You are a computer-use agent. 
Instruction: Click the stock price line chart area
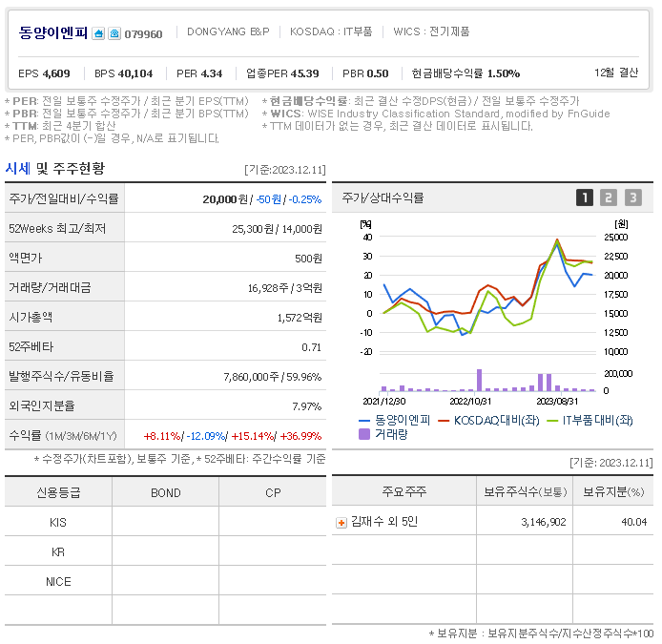point(487,294)
